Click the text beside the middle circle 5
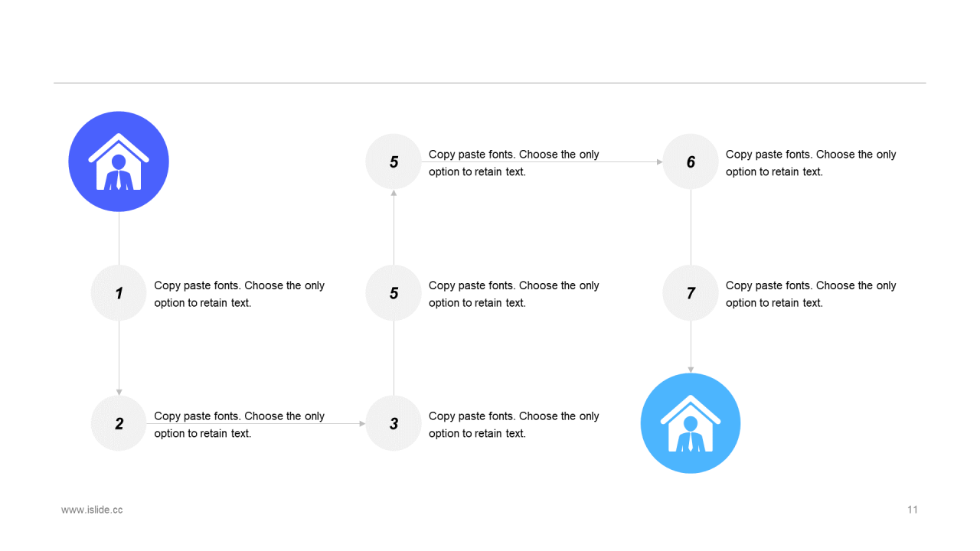The width and height of the screenshot is (980, 551). click(x=514, y=294)
